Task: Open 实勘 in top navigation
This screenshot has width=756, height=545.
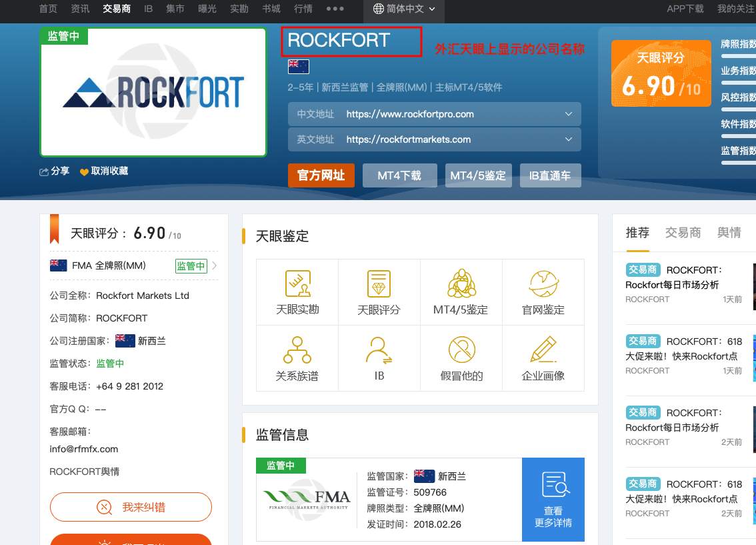Action: click(x=239, y=9)
